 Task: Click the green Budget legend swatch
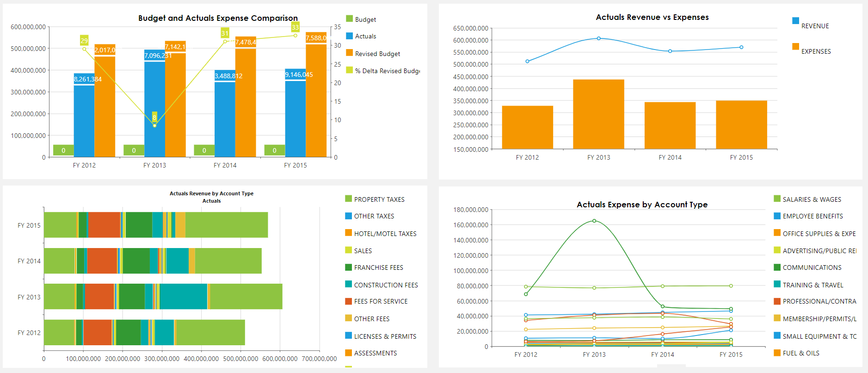click(x=349, y=19)
